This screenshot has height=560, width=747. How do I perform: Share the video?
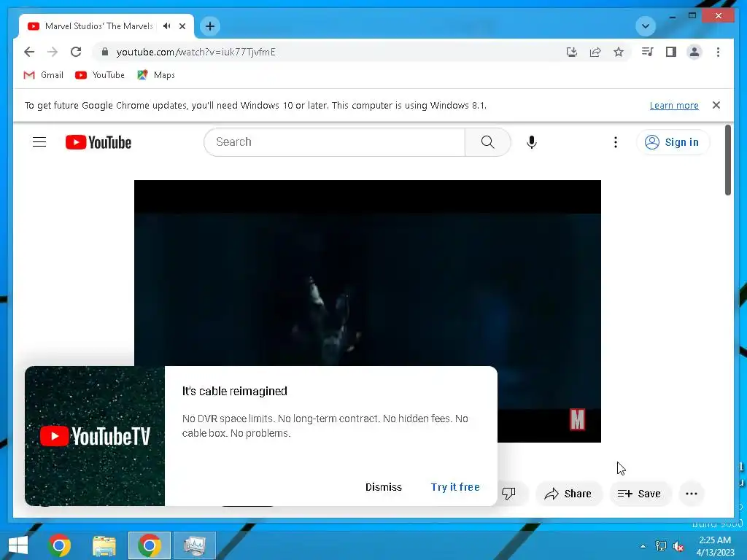(x=568, y=494)
